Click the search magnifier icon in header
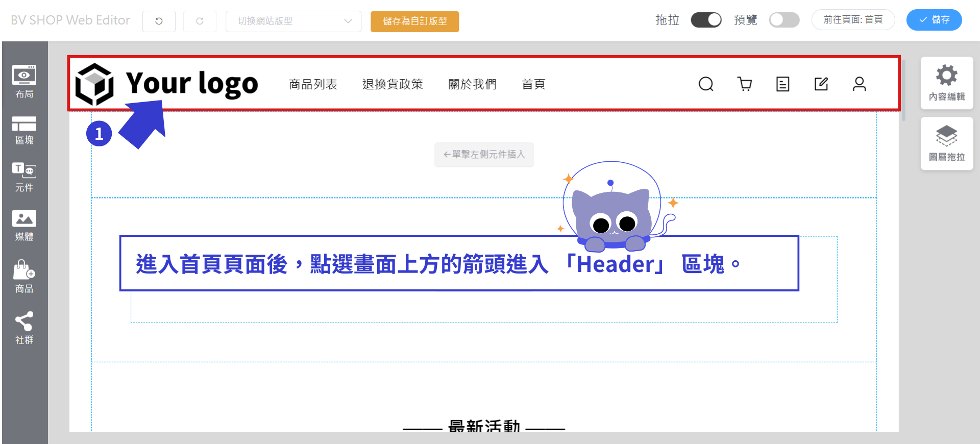The height and width of the screenshot is (444, 980). pyautogui.click(x=706, y=84)
